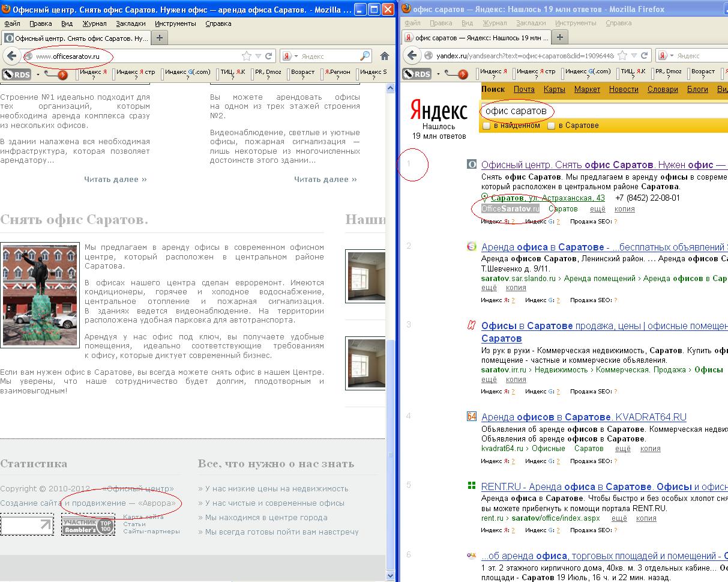This screenshot has width=728, height=582.
Task: Open Новости in the Yandex service bar
Action: 624,89
